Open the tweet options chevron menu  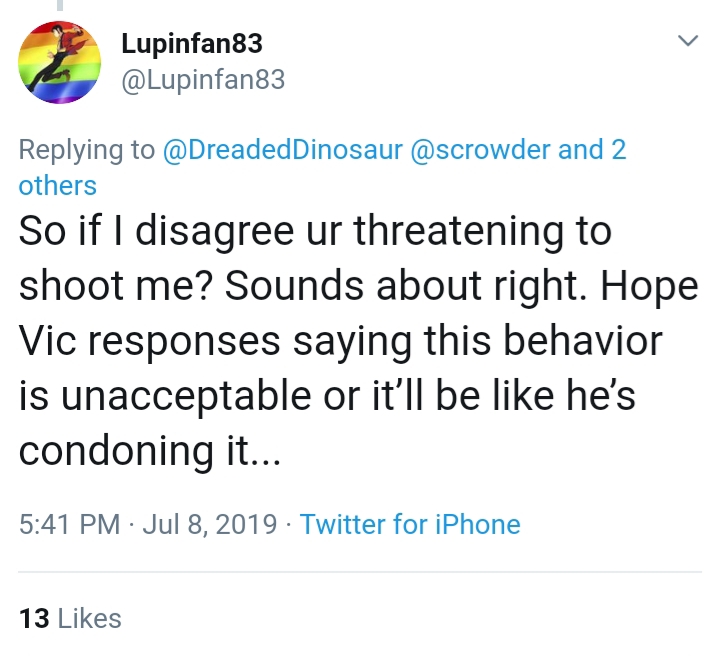click(x=688, y=40)
